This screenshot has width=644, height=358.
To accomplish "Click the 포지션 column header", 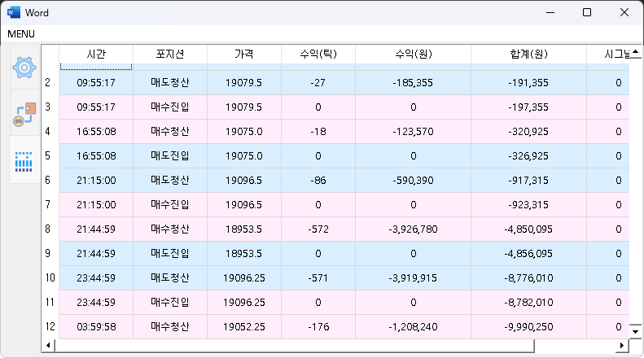I will (x=170, y=54).
